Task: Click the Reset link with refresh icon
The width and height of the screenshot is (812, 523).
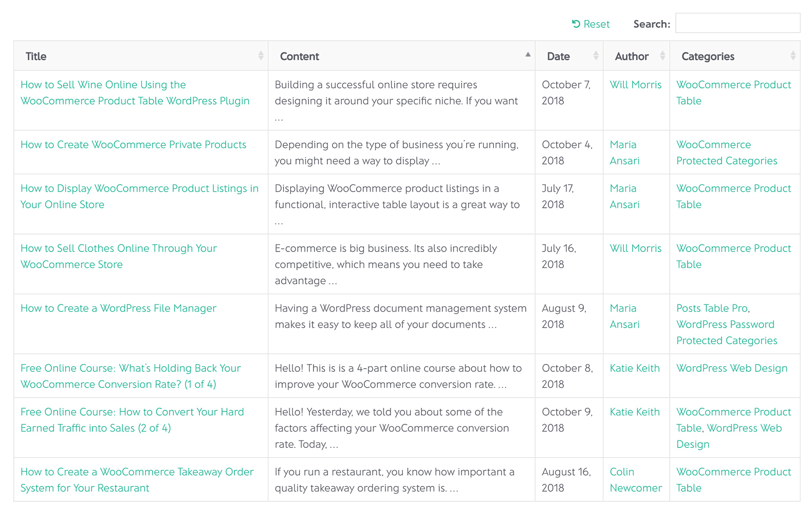Action: pos(590,24)
